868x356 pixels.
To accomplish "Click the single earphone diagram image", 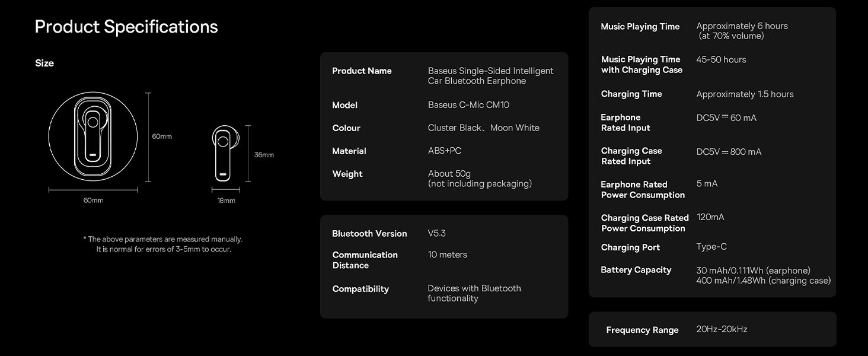I will pyautogui.click(x=226, y=154).
